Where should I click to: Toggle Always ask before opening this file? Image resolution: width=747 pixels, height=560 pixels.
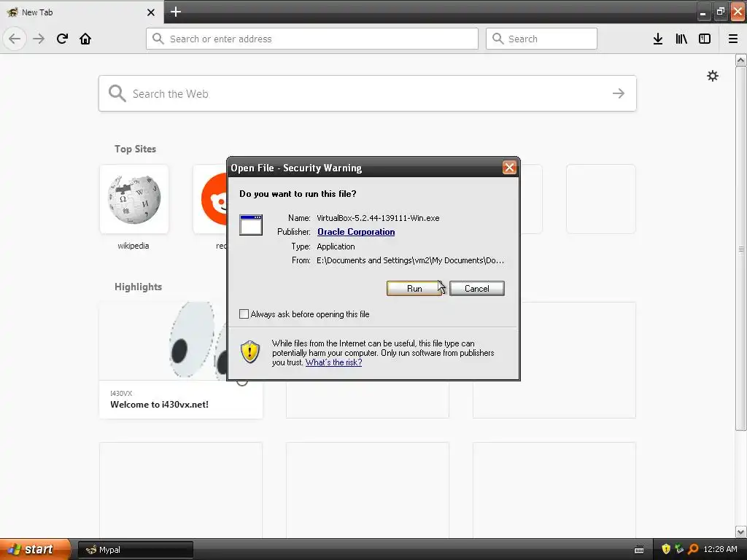[244, 314]
